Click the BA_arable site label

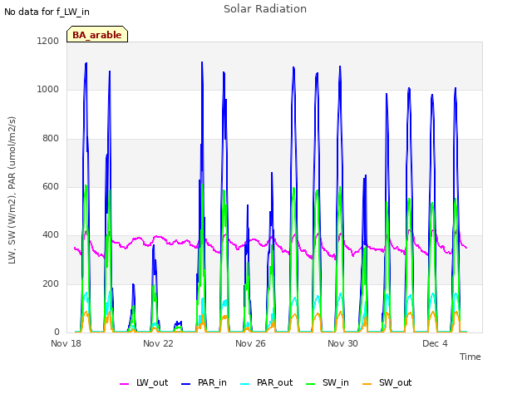(97, 34)
